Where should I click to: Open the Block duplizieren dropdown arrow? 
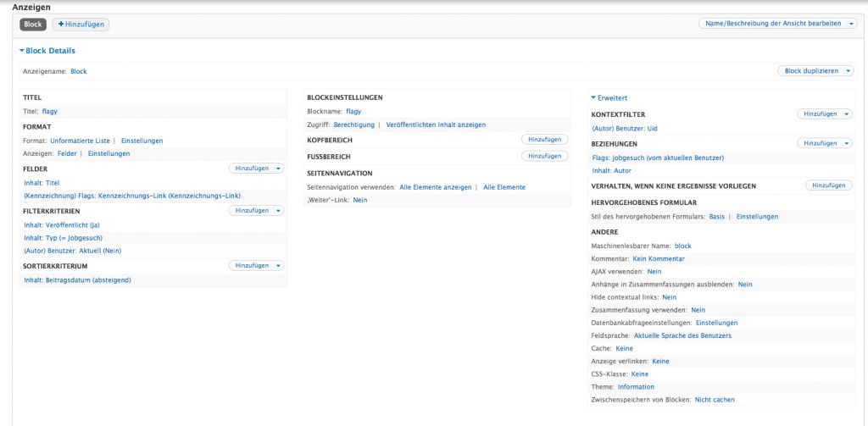point(848,71)
